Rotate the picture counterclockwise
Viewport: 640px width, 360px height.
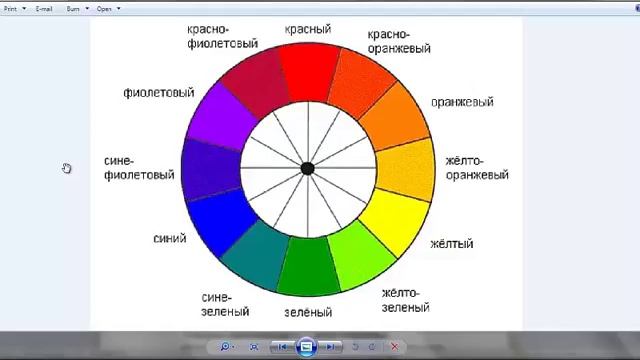pos(355,347)
